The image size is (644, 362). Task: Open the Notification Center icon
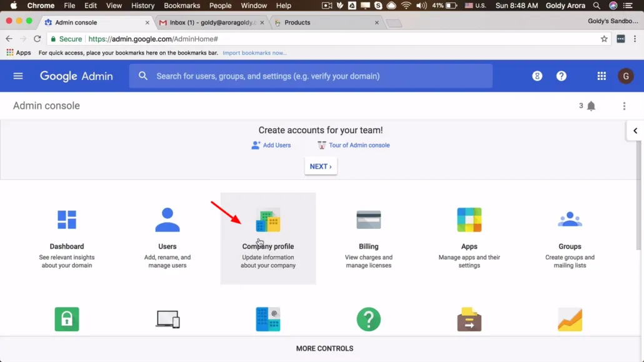628,6
